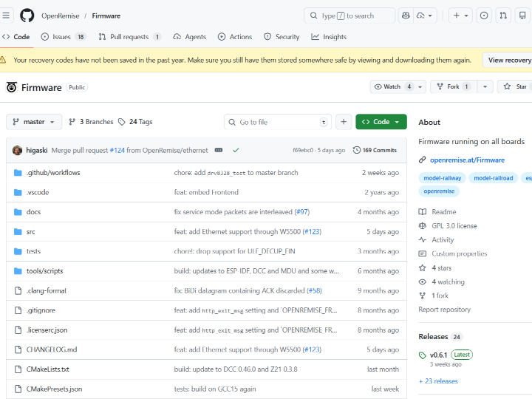Expand the Create new plus dropdown
532x399 pixels.
coord(460,16)
